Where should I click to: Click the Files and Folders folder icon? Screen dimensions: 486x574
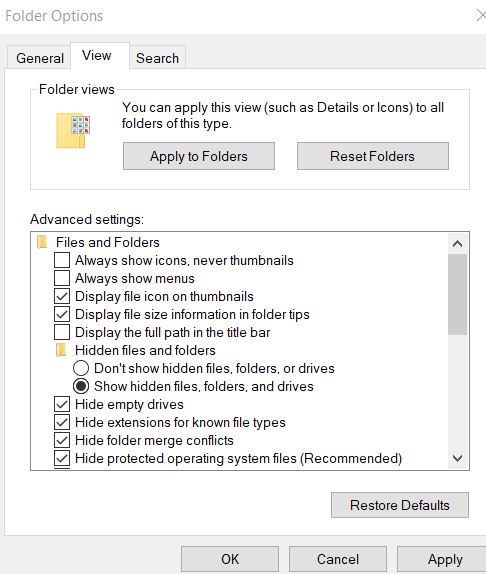pyautogui.click(x=42, y=242)
